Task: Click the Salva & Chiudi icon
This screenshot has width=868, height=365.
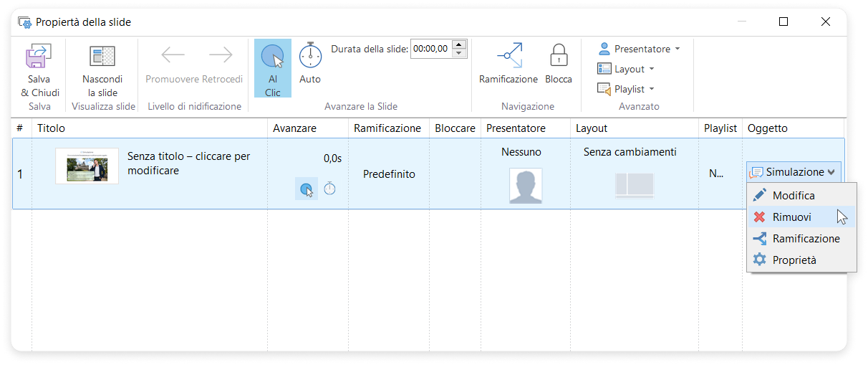Action: (x=39, y=57)
